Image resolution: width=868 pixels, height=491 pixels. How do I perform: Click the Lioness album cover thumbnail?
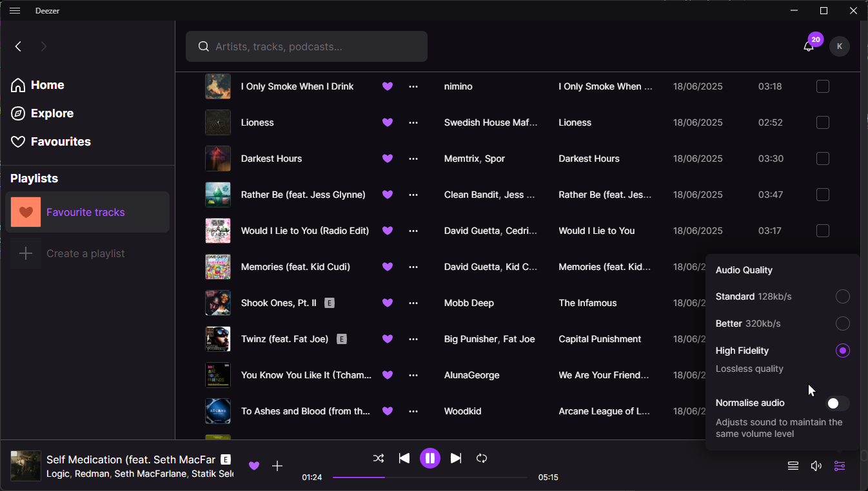pos(218,122)
